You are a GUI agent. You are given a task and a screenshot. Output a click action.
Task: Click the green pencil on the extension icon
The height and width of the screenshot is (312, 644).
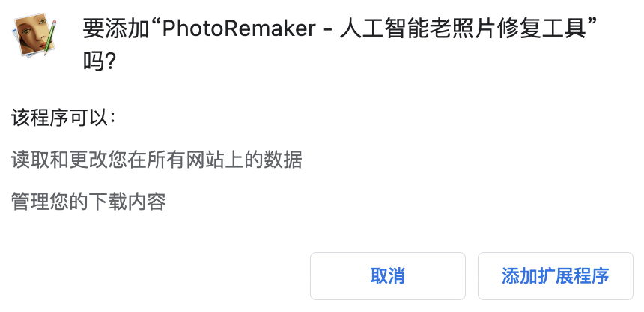point(50,39)
